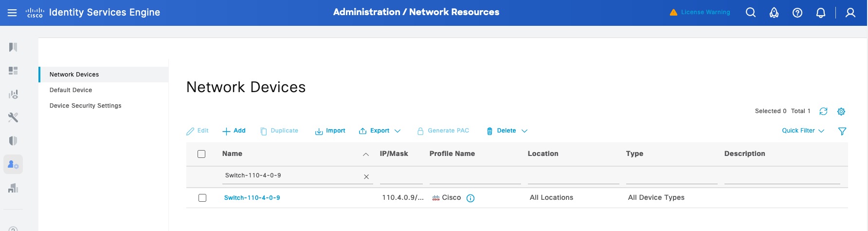This screenshot has height=231, width=868.
Task: Clear the Switch-110-4-0-9 name filter
Action: (366, 176)
